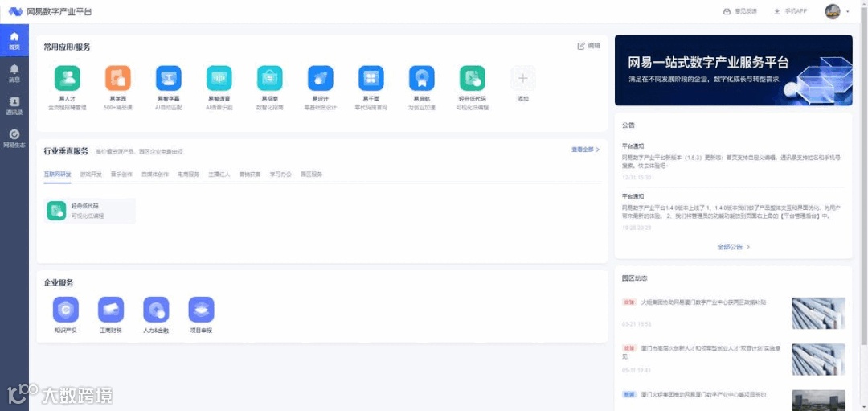Viewport: 868px width, 411px height.
Task: Open the 知识产权 enterprise service icon
Action: click(x=65, y=309)
